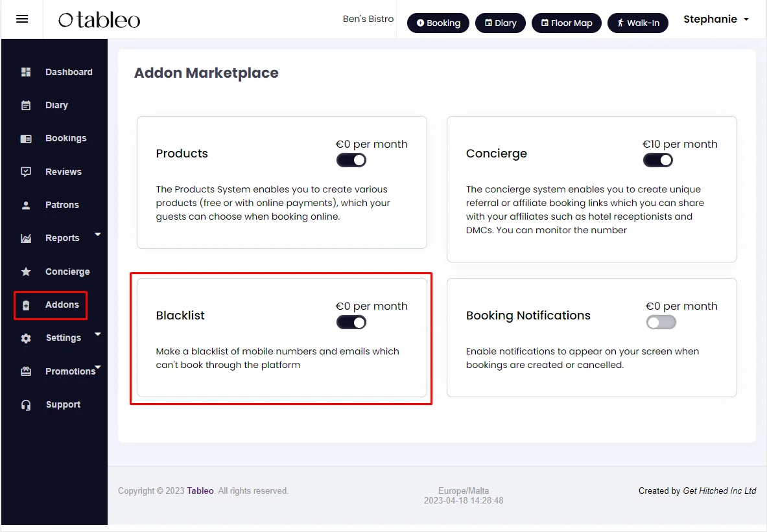Go to Diary in the sidebar
This screenshot has width=767, height=532.
[57, 105]
